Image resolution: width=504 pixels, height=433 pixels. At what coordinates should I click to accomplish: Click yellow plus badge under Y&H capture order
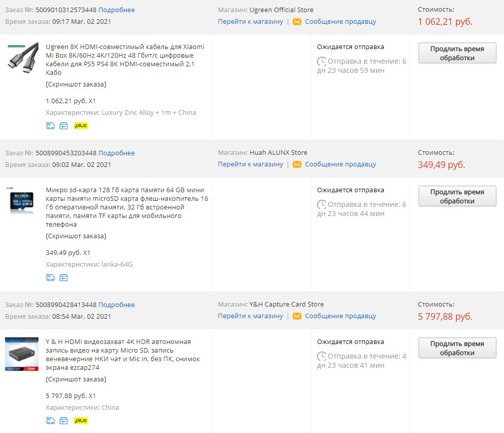(x=81, y=421)
